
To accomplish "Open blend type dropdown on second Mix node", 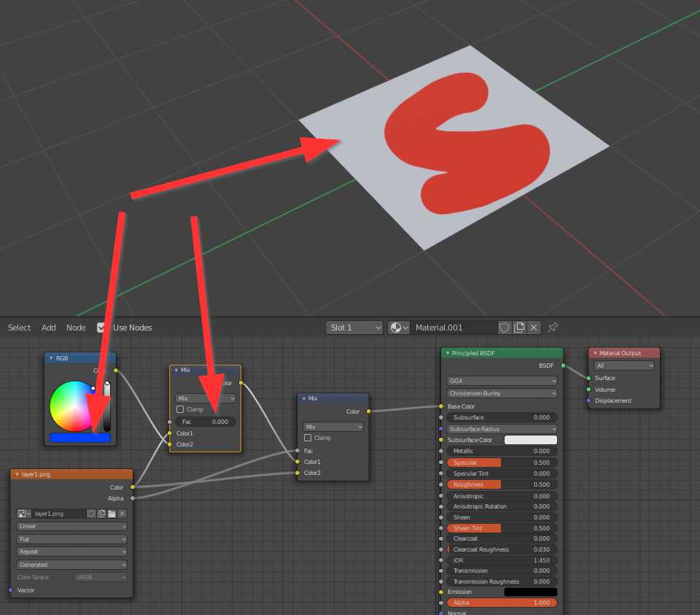I will click(x=333, y=427).
